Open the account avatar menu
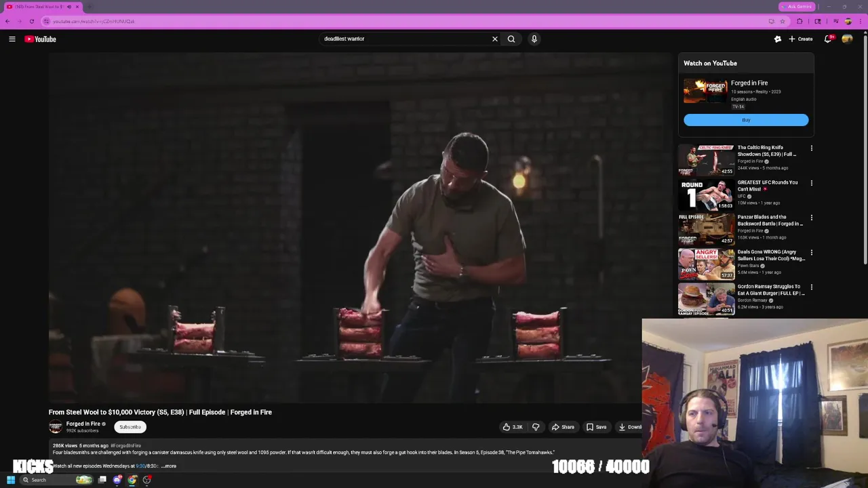 (847, 39)
